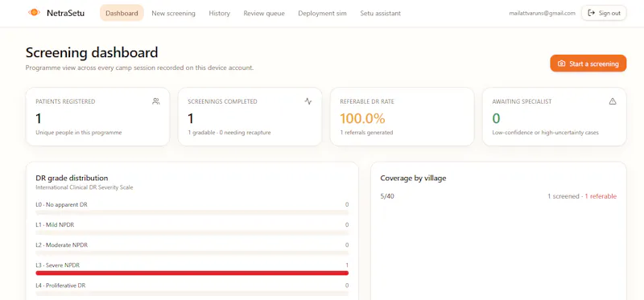Open the Dashboard tab
This screenshot has height=300, width=644.
(122, 13)
